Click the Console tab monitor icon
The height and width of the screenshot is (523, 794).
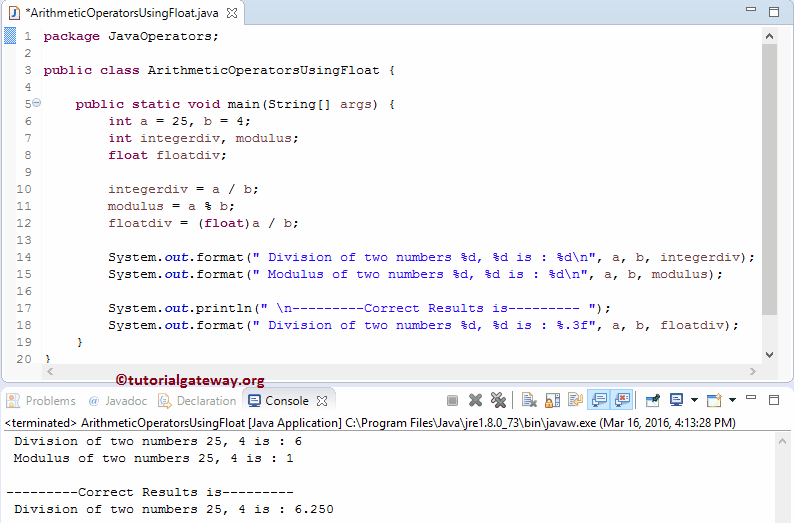pos(254,401)
